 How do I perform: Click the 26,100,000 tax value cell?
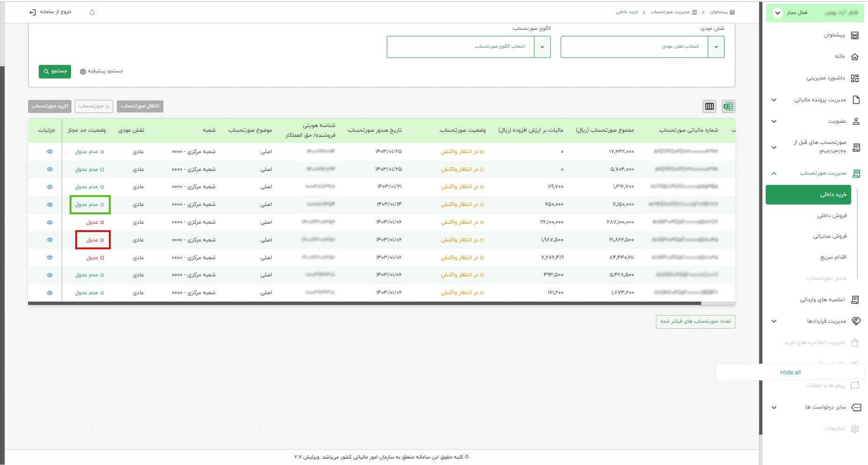click(552, 222)
